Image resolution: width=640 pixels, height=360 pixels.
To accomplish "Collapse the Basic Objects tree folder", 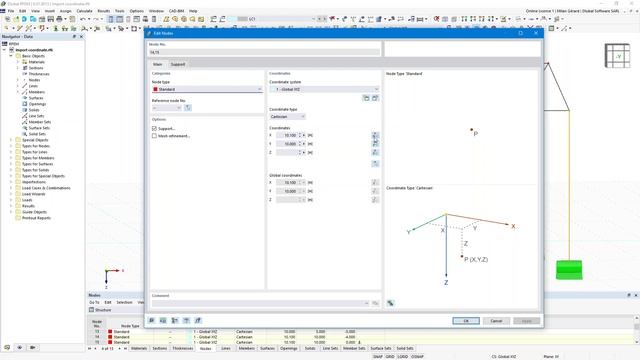I will click(x=11, y=56).
